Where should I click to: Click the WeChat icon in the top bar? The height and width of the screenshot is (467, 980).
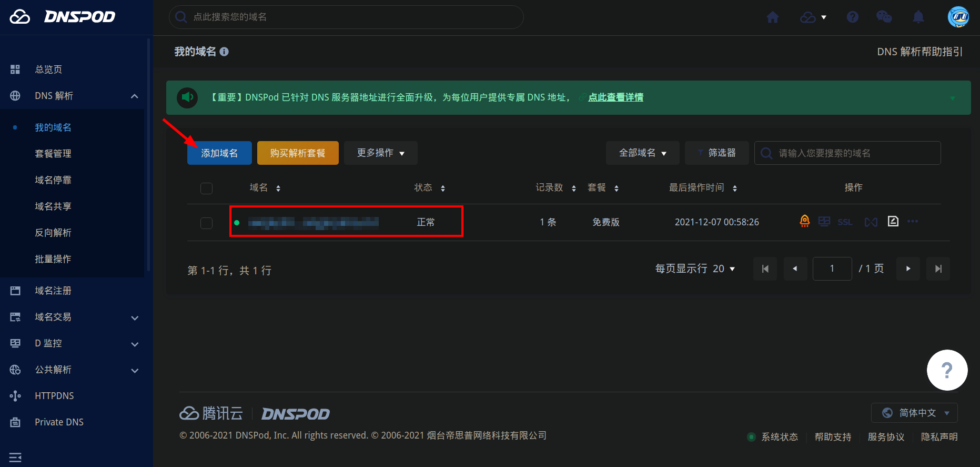pyautogui.click(x=884, y=17)
